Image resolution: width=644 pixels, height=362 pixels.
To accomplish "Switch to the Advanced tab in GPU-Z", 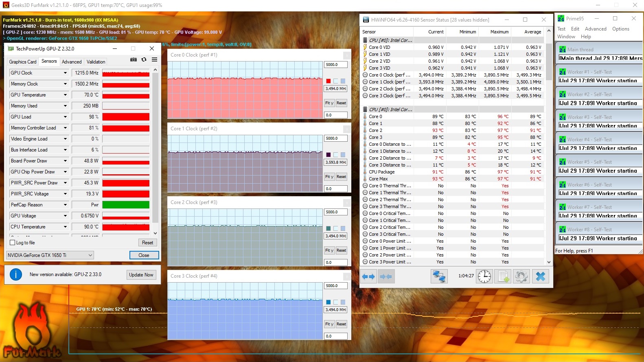I will point(72,62).
